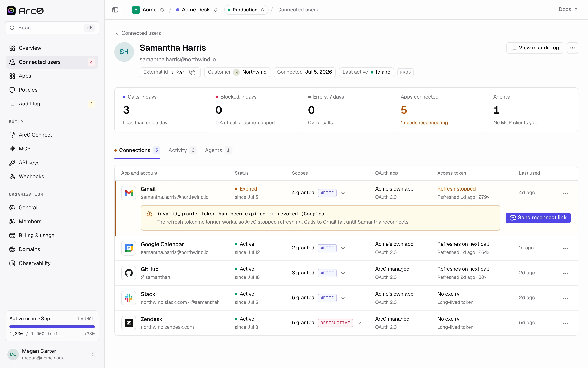Click the MC avatar for Megan Carter

click(x=13, y=354)
